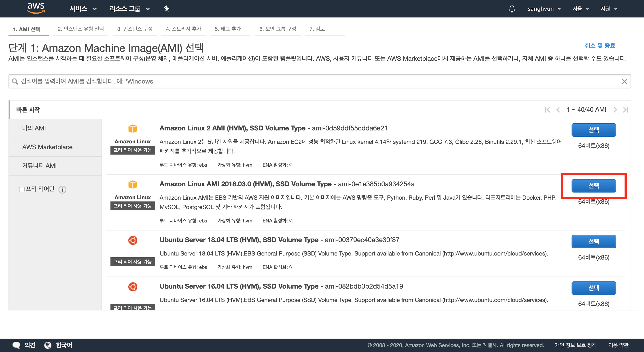Enable the 프리 티어만 checkbox

coord(22,189)
